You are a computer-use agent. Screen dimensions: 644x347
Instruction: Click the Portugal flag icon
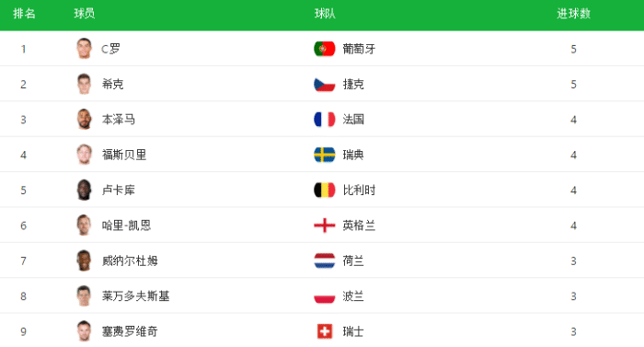point(325,49)
